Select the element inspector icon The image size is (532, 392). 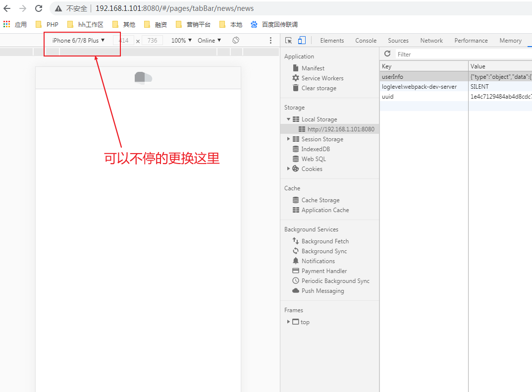pos(288,40)
